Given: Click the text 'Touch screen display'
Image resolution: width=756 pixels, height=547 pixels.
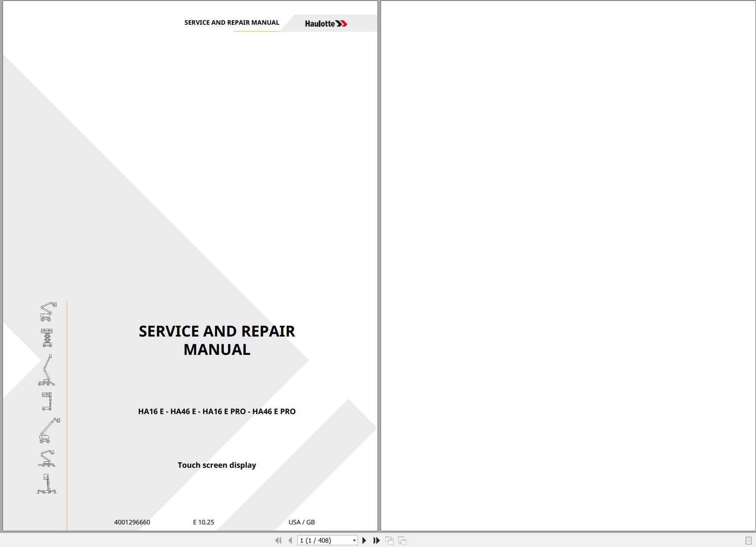Looking at the screenshot, I should click(x=217, y=465).
